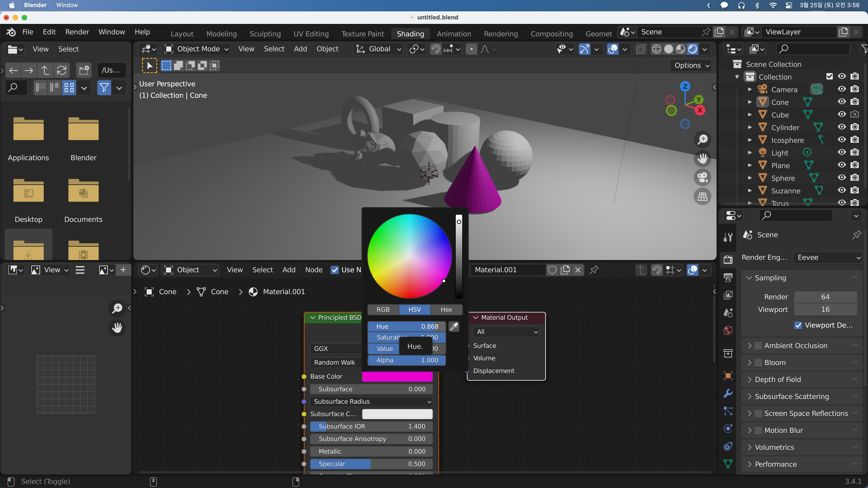Image resolution: width=868 pixels, height=488 pixels.
Task: Switch to the Sculpting workspace tab
Action: (x=265, y=34)
